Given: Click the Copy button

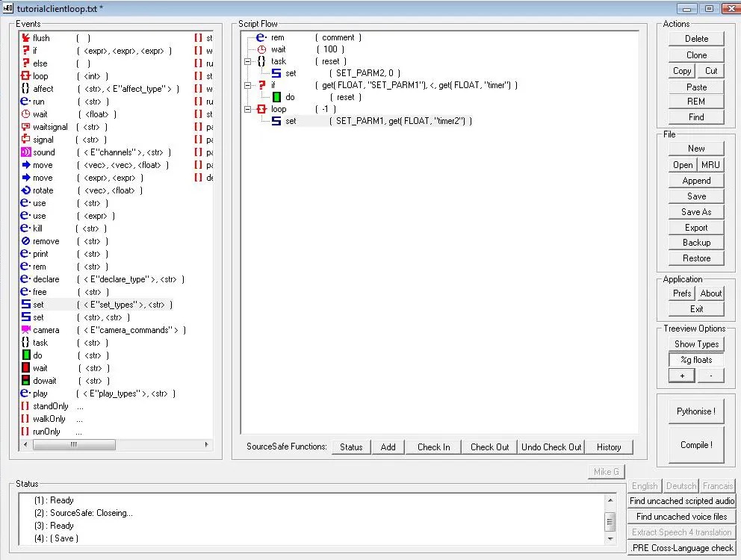Looking at the screenshot, I should (682, 71).
